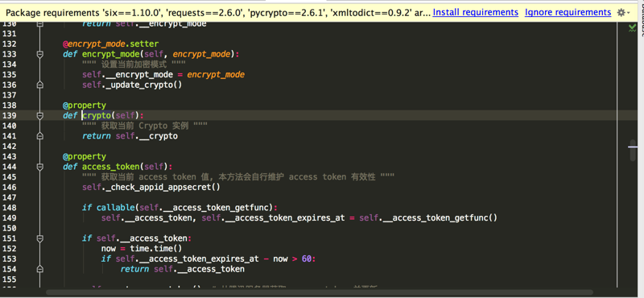Click line number 150 in the gutter
Viewport: 644px width, 298px height.
(x=9, y=228)
